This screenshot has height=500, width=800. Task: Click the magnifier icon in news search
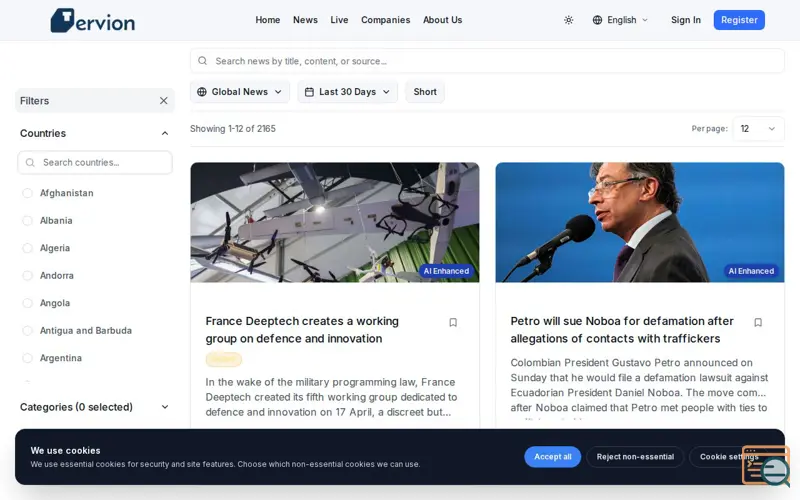click(x=203, y=61)
